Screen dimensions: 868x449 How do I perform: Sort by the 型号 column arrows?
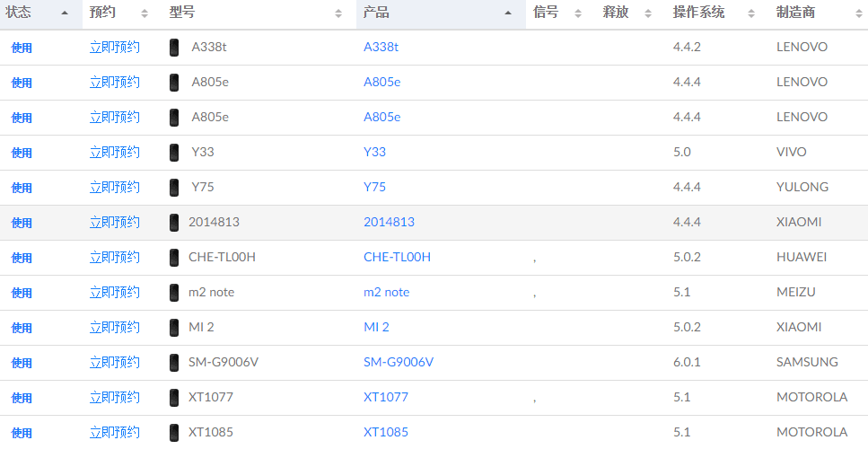(338, 13)
